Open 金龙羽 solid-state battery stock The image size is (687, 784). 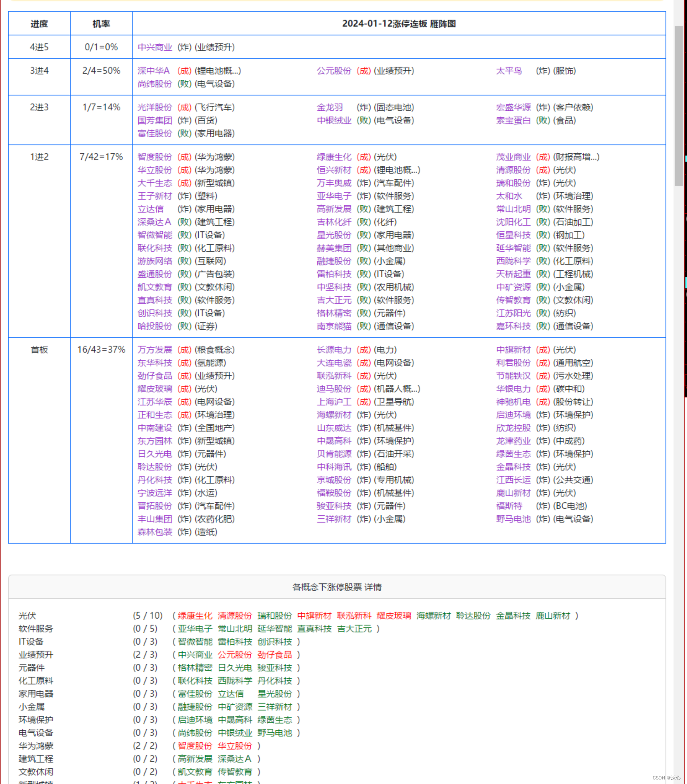pos(330,107)
